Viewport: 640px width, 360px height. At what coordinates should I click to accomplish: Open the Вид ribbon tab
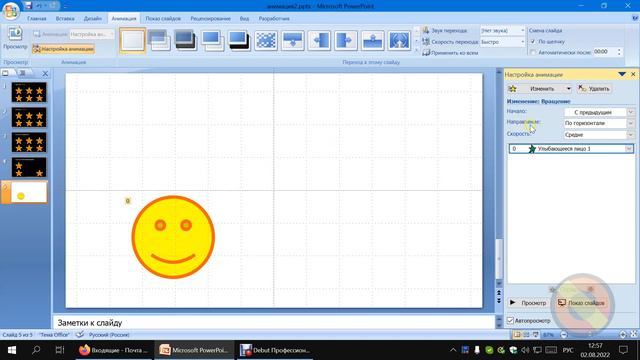244,18
